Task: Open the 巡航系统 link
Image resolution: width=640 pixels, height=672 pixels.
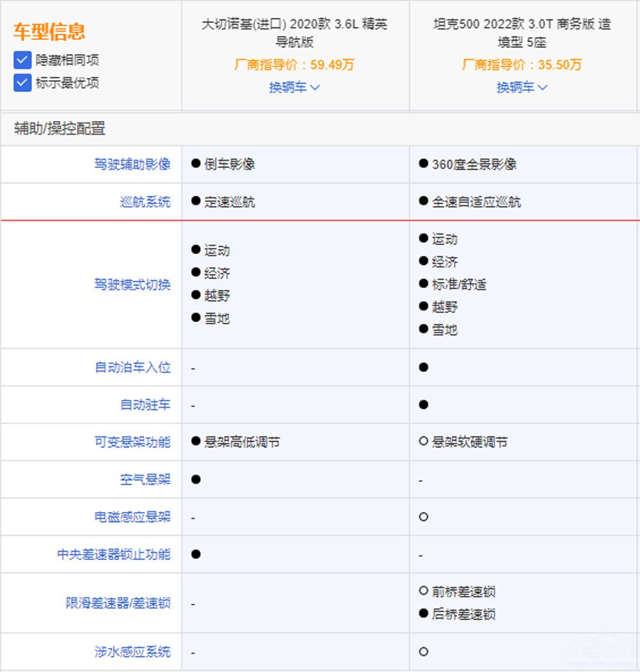Action: (x=148, y=202)
